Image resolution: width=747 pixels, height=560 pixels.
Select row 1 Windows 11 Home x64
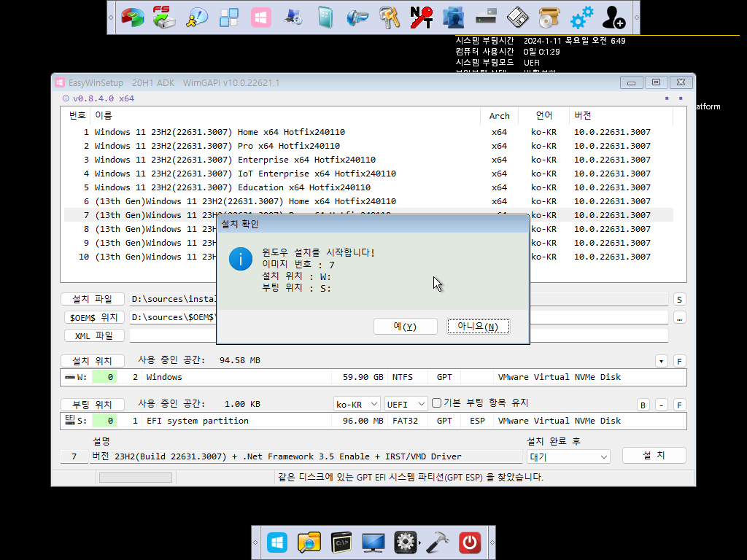pyautogui.click(x=368, y=133)
